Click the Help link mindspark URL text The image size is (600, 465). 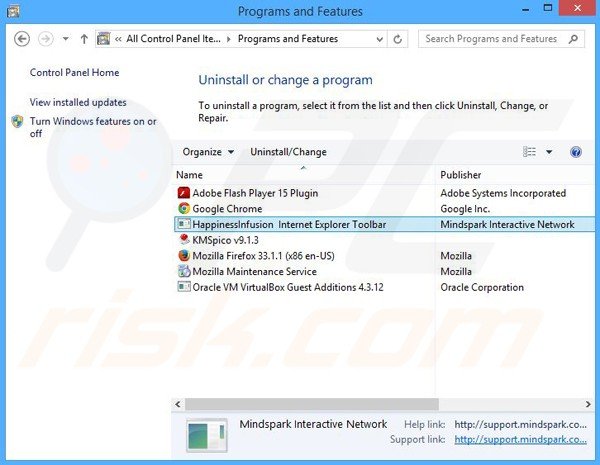pyautogui.click(x=520, y=424)
